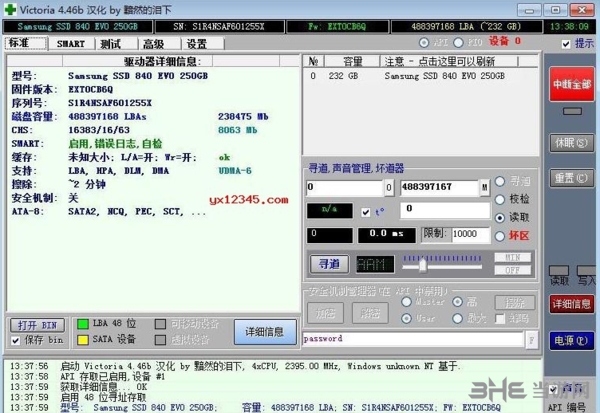Click the security 擦除 erase button
Viewport: 600px width, 413px height.
515,303
